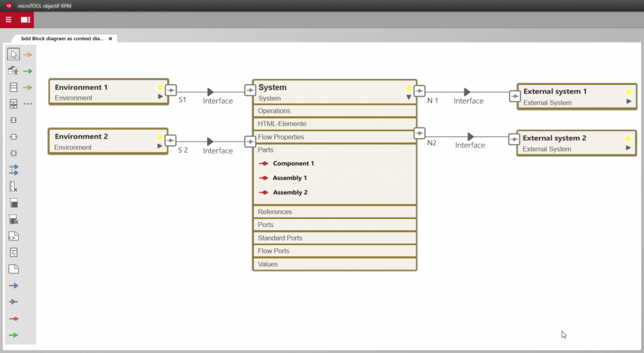Image resolution: width=644 pixels, height=353 pixels.
Task: Activate the blue directed arrow tool
Action: click(x=13, y=285)
